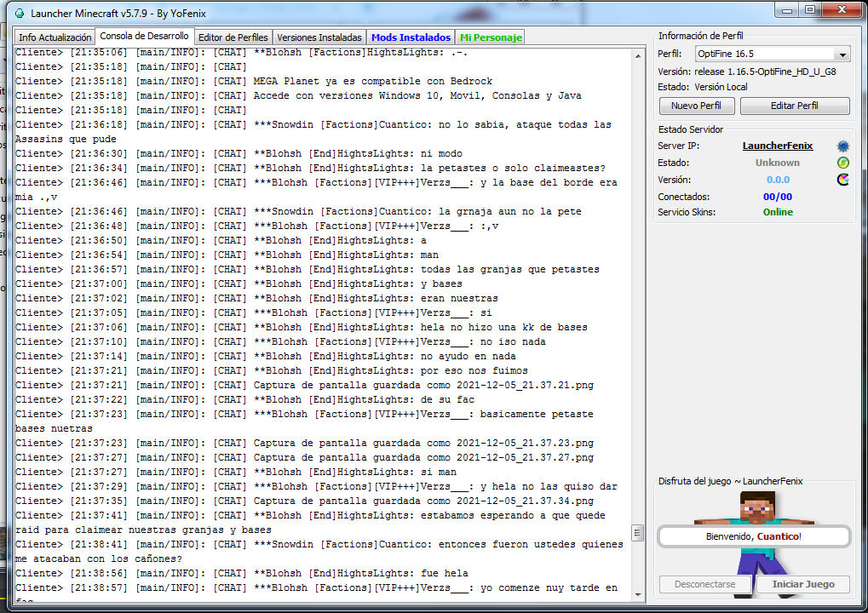Open the Editor de Perfiles tab
Screen dimensions: 868x613
tap(233, 37)
